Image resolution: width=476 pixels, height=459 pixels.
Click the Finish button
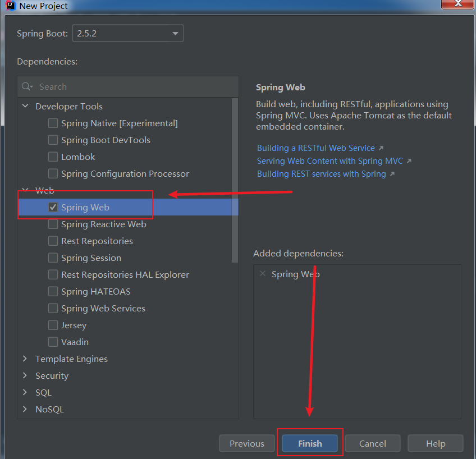(310, 443)
